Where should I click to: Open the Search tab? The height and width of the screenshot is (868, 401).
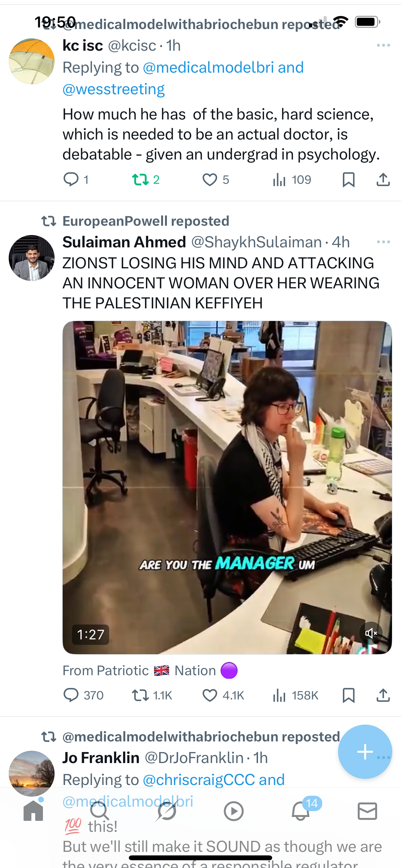click(x=100, y=811)
